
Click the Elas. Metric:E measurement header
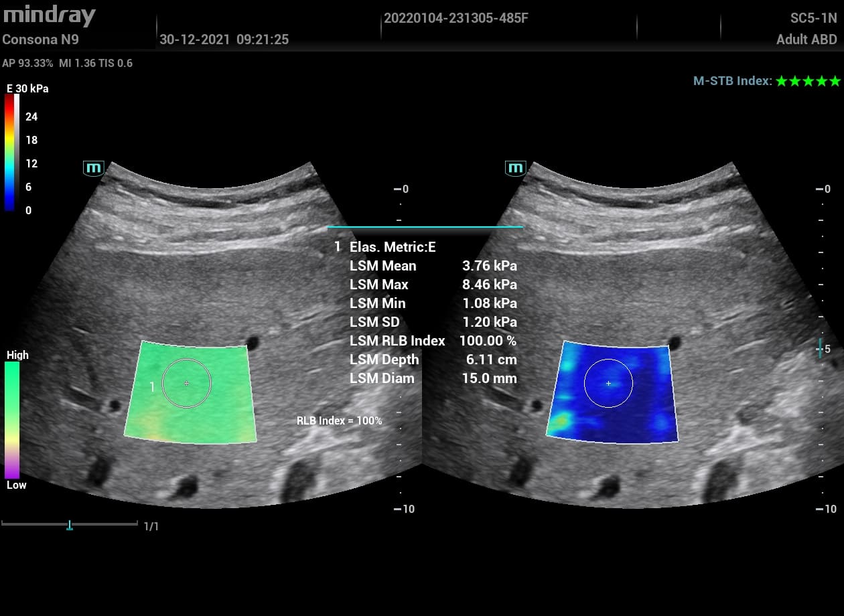(392, 247)
